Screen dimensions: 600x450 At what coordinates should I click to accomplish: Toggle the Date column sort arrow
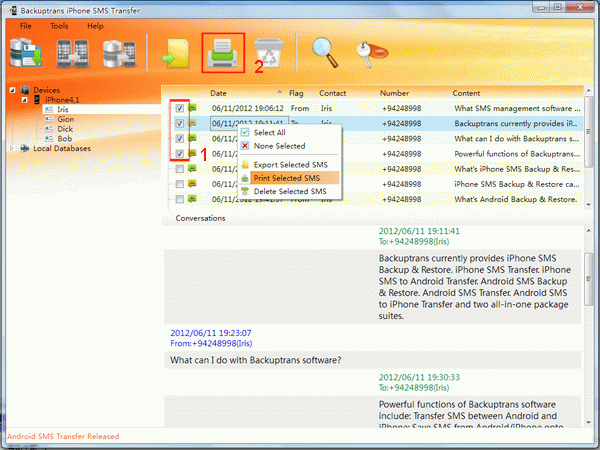[280, 92]
